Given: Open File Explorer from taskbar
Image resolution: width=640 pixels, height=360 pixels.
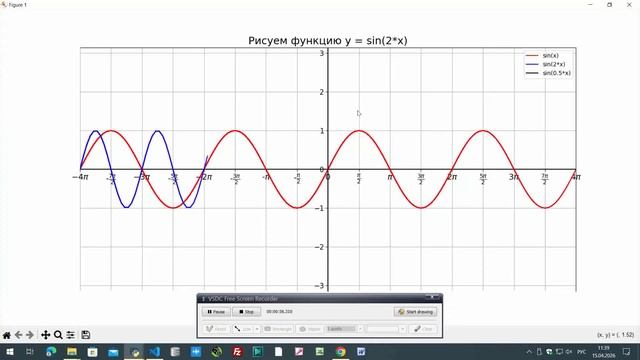Looking at the screenshot, I should pyautogui.click(x=72, y=352).
